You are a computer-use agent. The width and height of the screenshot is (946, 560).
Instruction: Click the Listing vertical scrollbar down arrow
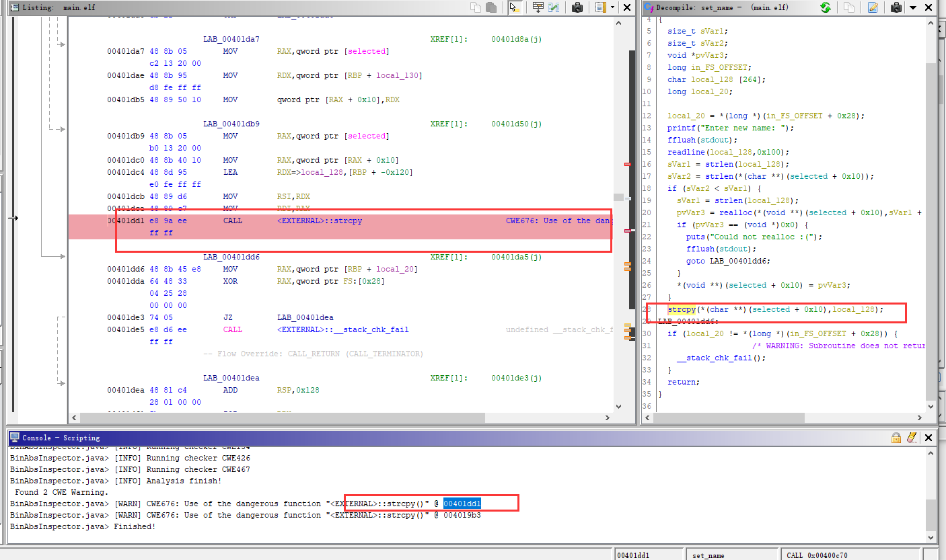(x=619, y=406)
